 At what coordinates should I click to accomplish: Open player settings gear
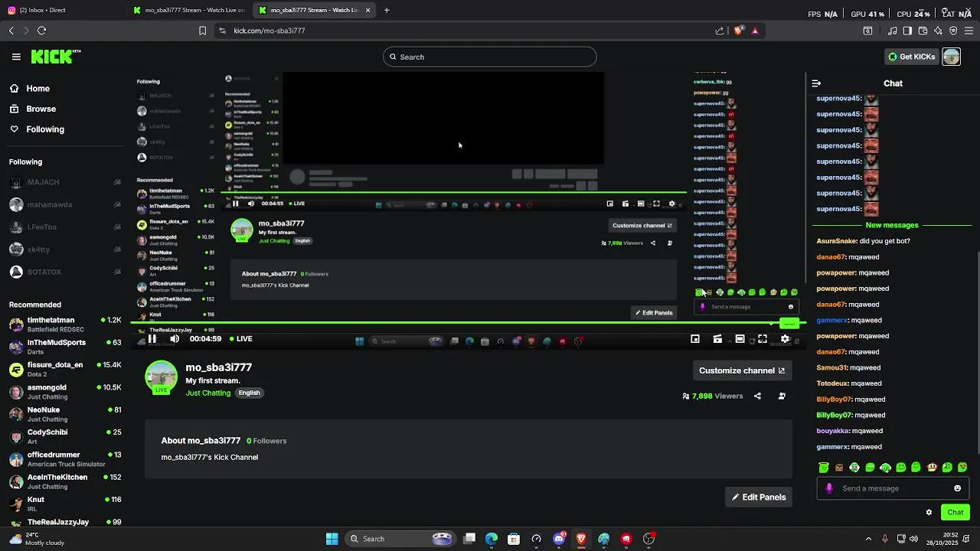[x=785, y=339]
